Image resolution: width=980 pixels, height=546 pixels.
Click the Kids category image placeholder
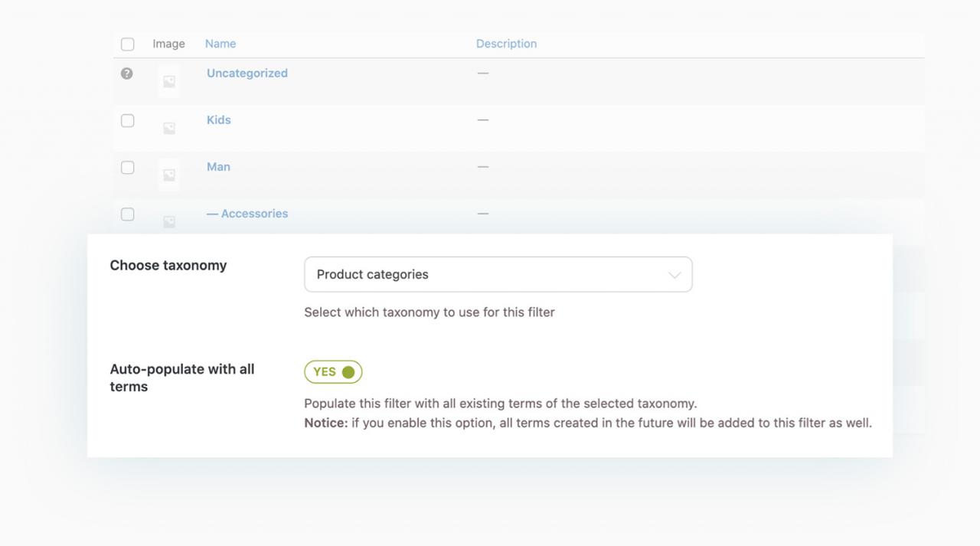coord(169,128)
